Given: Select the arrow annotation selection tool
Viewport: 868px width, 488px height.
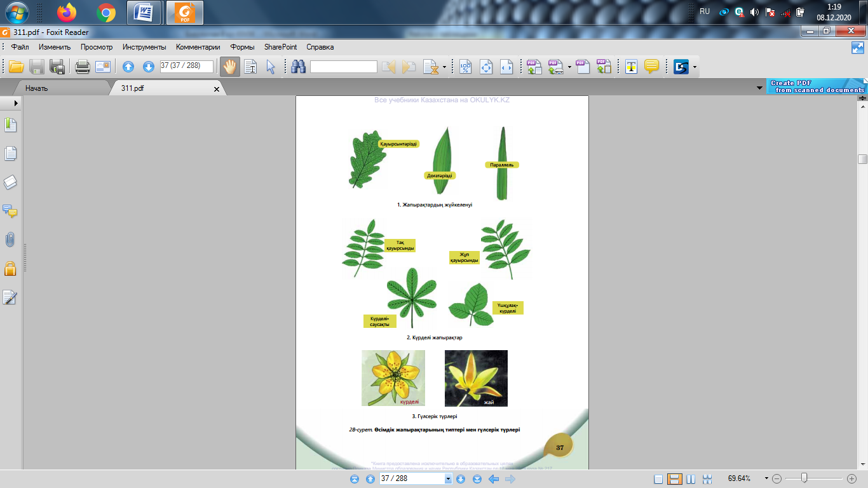Looking at the screenshot, I should pyautogui.click(x=271, y=66).
